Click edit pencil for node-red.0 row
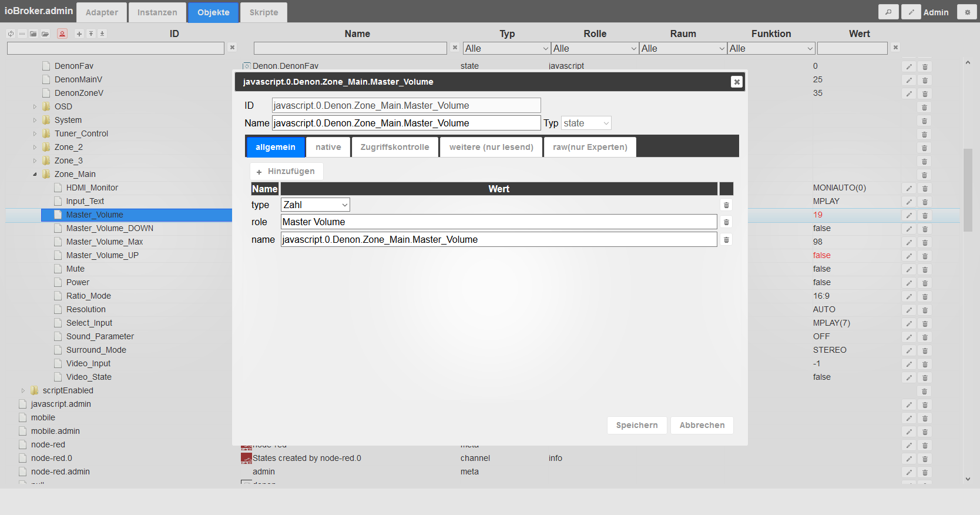Screen dimensions: 980x515 (909, 459)
